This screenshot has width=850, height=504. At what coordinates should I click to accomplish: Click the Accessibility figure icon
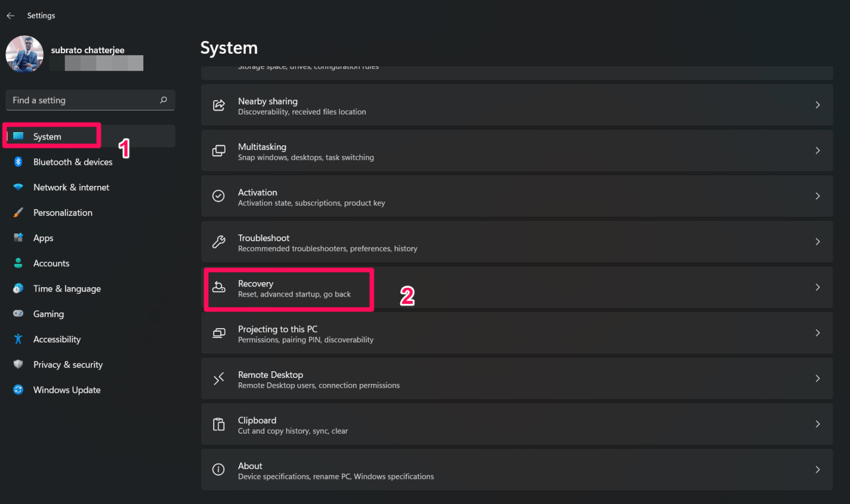pos(18,339)
